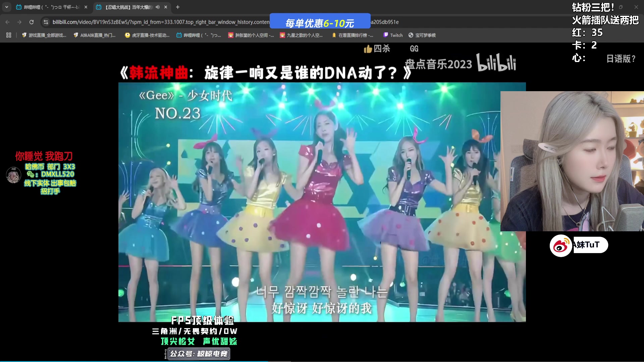Open a new browser tab
This screenshot has width=644, height=362.
(178, 7)
